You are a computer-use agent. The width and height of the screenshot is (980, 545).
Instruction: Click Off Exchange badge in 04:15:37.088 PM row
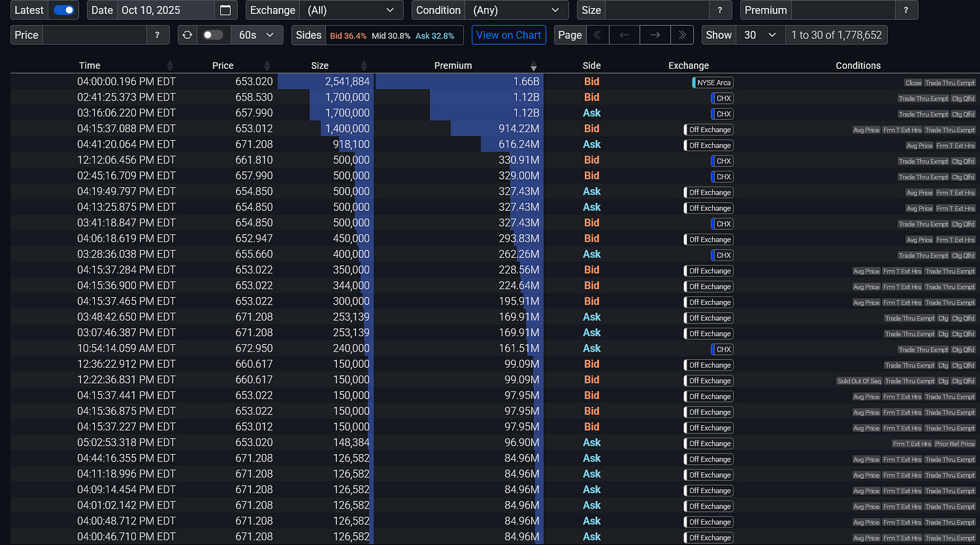(708, 129)
